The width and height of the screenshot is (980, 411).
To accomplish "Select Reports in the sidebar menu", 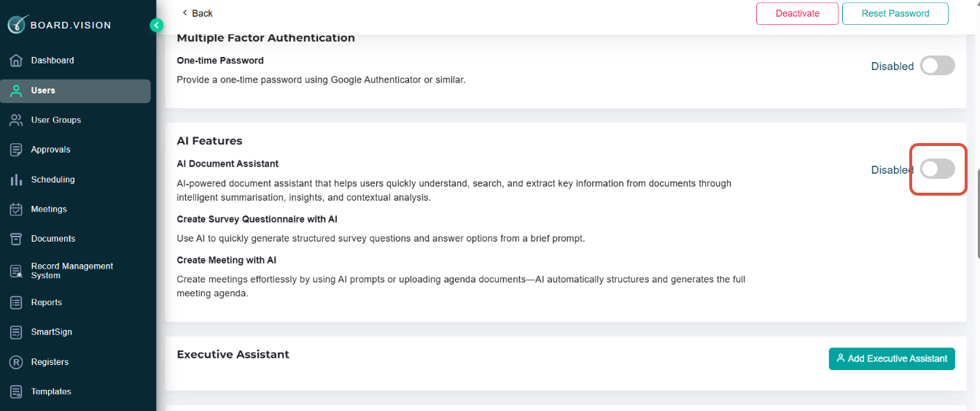I will tap(46, 302).
